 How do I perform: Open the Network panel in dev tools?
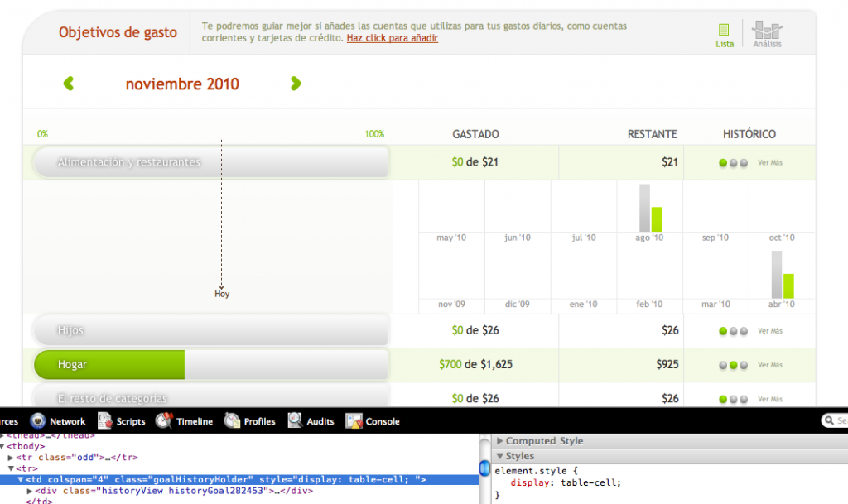[58, 421]
